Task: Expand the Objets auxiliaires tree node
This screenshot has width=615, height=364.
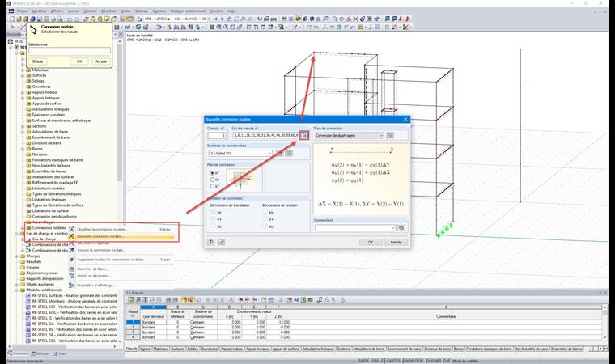Action: (x=17, y=284)
